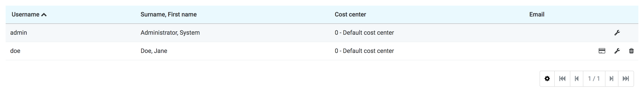Toggle sort arrow next to Username
Screen dimensions: 644x105
(x=44, y=15)
